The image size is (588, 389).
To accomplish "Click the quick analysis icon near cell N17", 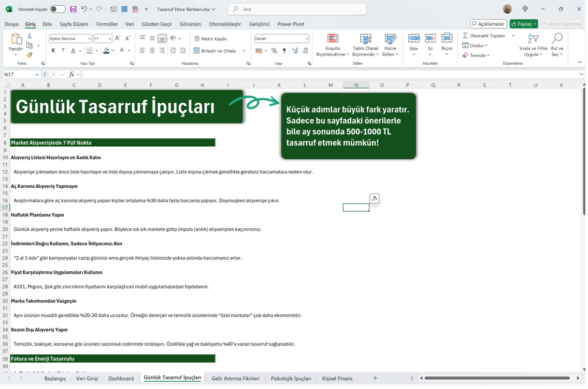I will point(374,199).
